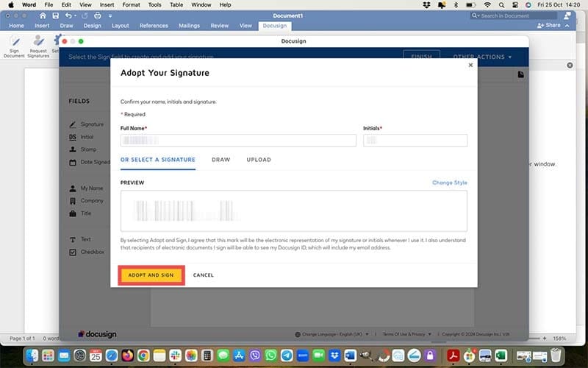Open the Word menu in the menu bar

[29, 5]
